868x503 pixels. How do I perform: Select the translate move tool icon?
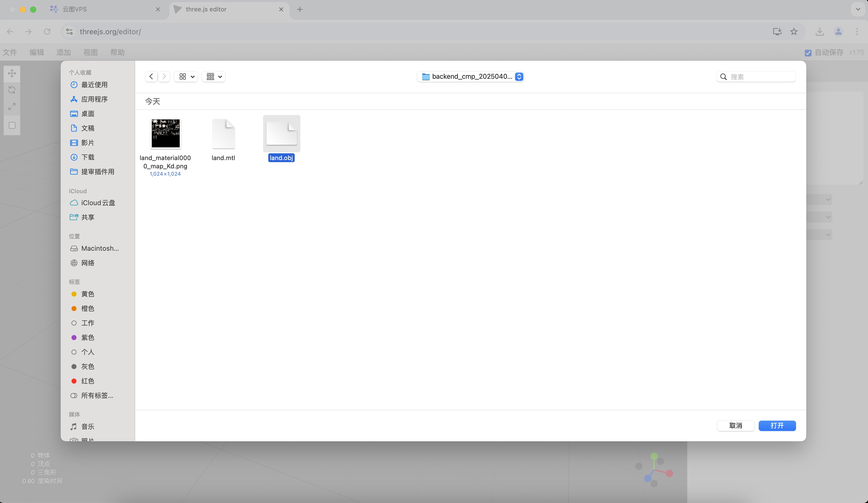pyautogui.click(x=12, y=73)
